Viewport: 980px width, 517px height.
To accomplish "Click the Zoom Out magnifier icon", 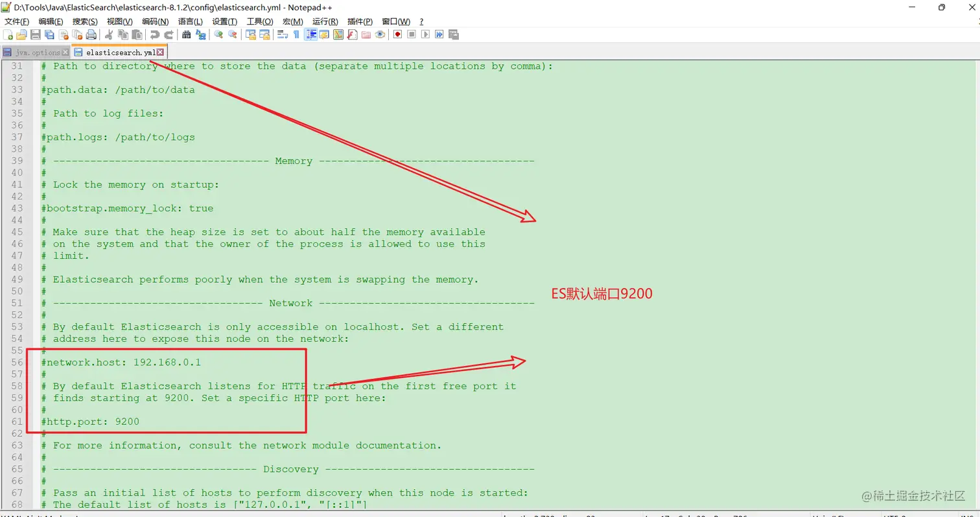I will pyautogui.click(x=232, y=34).
